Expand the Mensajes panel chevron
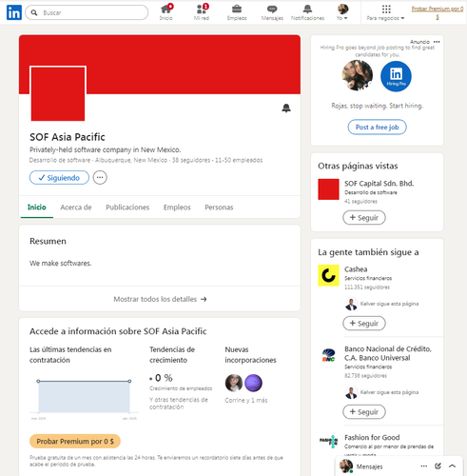Viewport: 467px width, 476px height. (x=452, y=466)
